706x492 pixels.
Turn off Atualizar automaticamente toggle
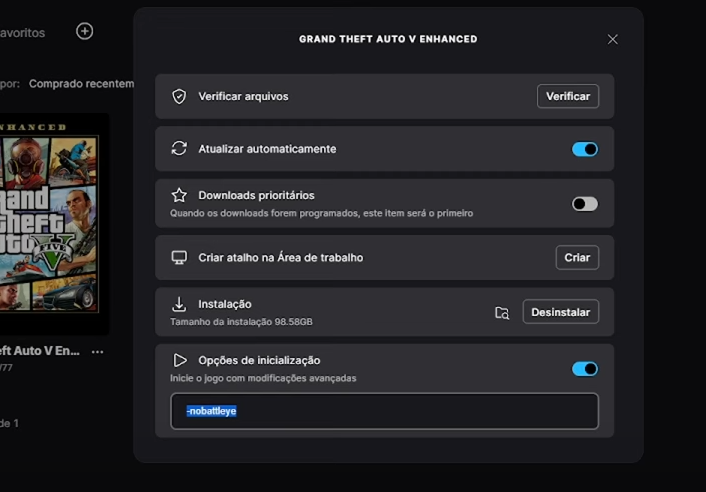pyautogui.click(x=585, y=149)
